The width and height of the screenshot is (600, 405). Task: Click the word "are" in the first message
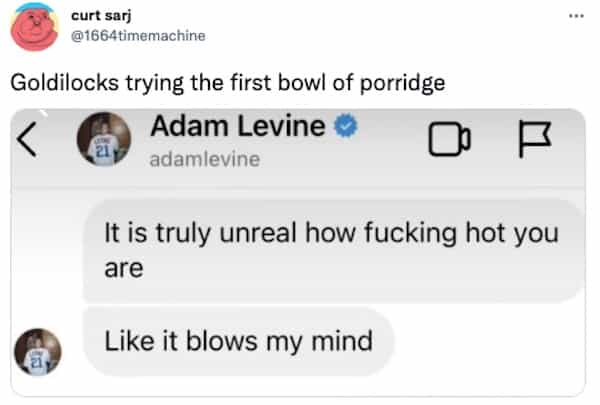[124, 268]
